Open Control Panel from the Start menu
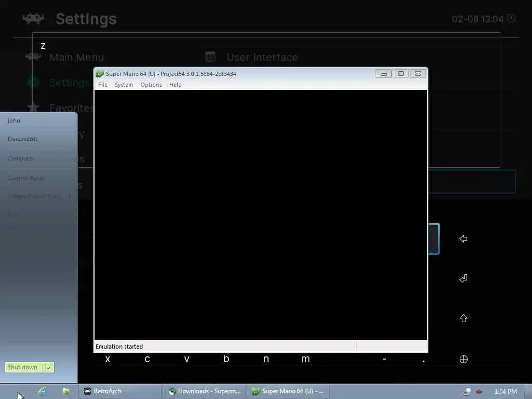This screenshot has height=399, width=532. point(26,178)
